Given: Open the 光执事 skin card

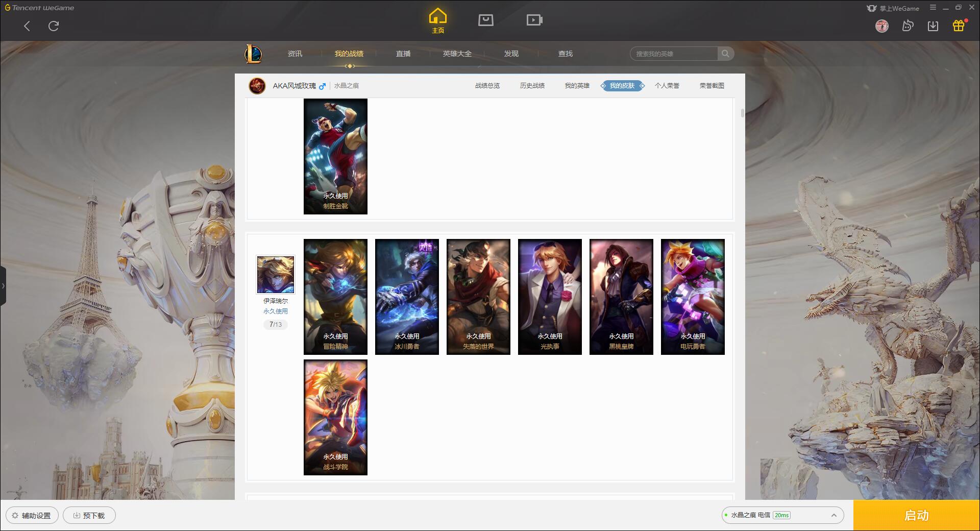Looking at the screenshot, I should pyautogui.click(x=550, y=297).
